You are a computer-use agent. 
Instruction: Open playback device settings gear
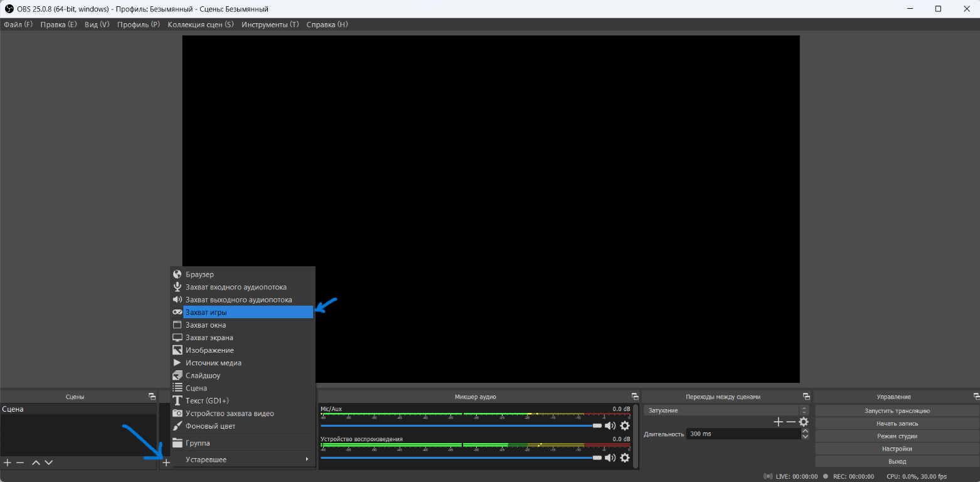pyautogui.click(x=624, y=458)
